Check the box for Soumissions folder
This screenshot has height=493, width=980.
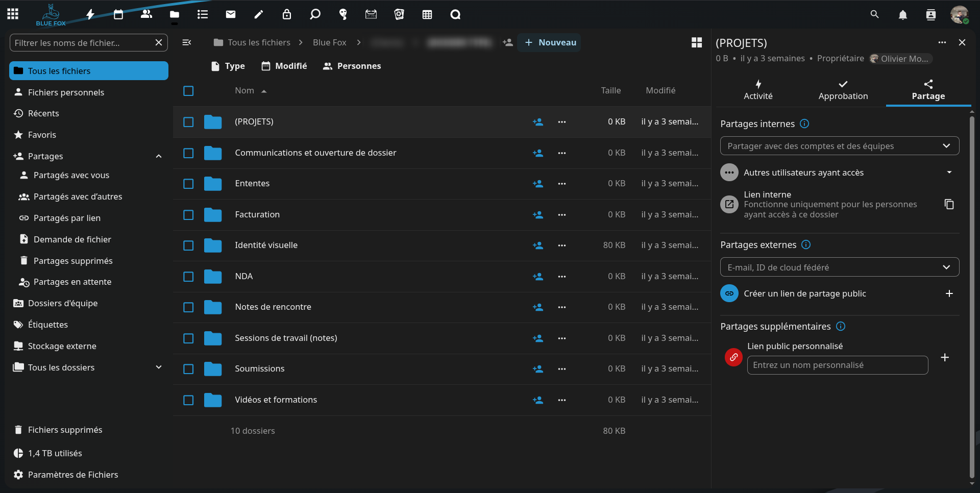tap(188, 369)
